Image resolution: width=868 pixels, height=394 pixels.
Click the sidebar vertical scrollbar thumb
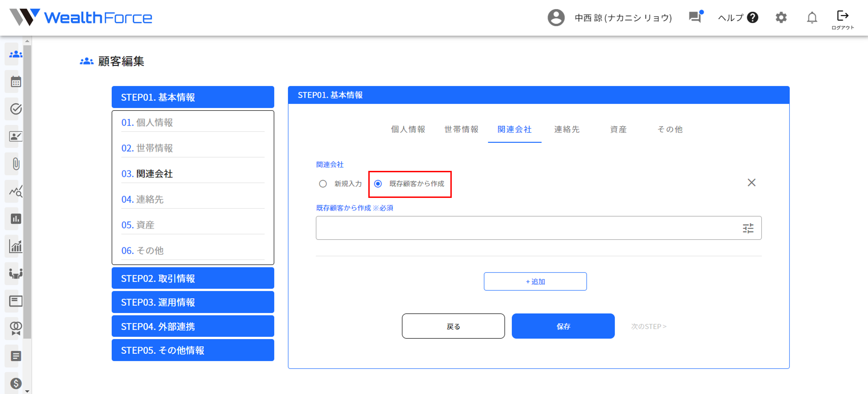pyautogui.click(x=27, y=192)
